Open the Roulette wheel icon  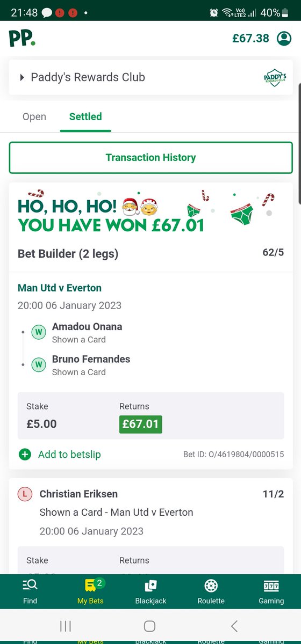point(211,585)
